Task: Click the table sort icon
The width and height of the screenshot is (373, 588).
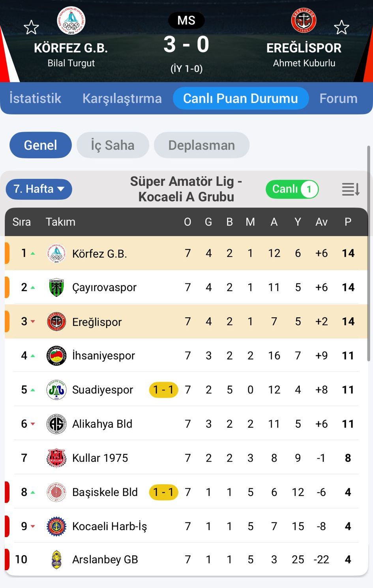Action: (x=351, y=189)
